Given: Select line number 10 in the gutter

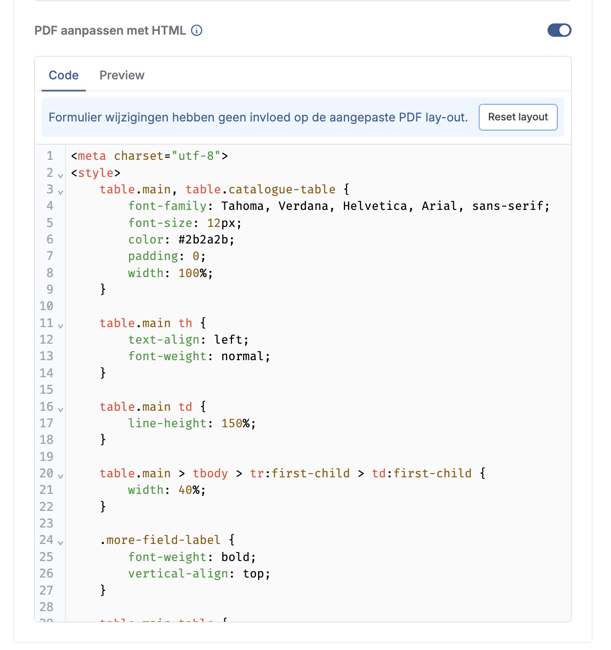Looking at the screenshot, I should 46,306.
